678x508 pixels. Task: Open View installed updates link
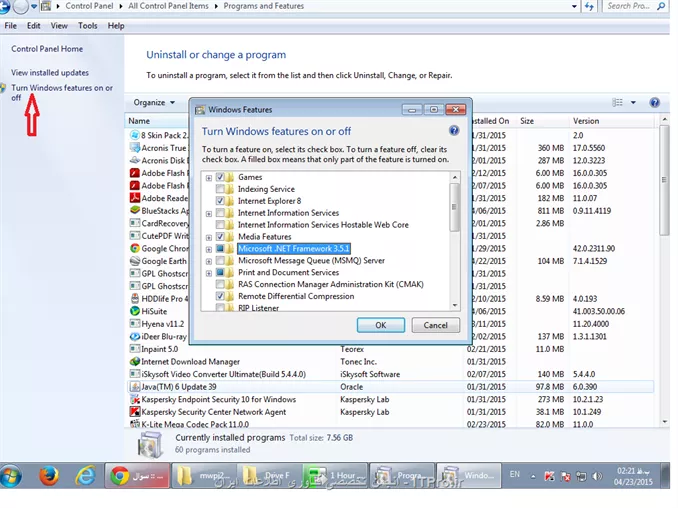[50, 73]
